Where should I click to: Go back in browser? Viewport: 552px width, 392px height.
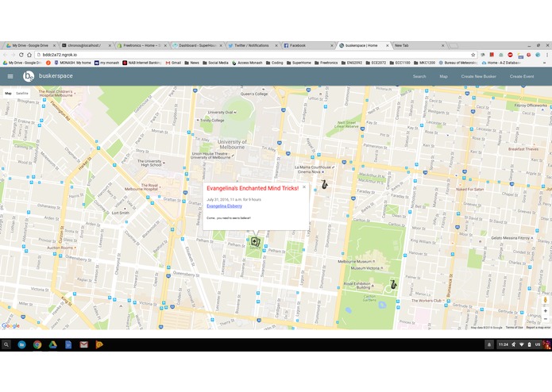(5, 55)
